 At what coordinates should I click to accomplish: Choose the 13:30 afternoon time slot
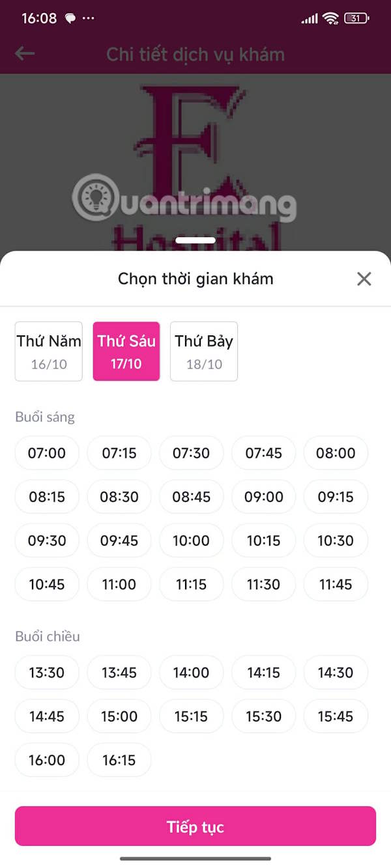point(47,673)
